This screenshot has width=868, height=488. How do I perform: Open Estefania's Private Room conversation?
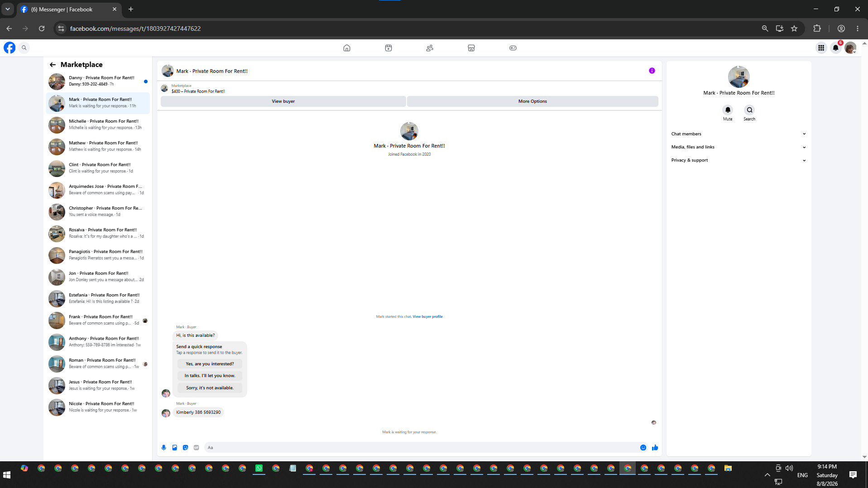point(98,299)
